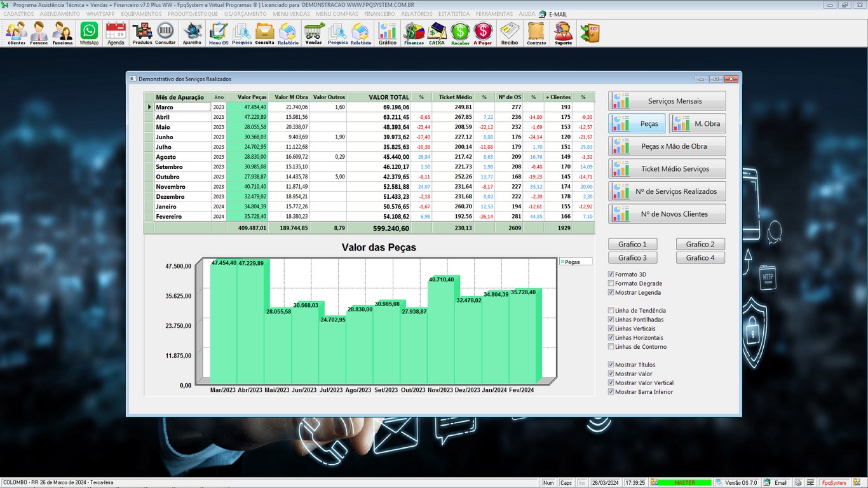This screenshot has width=868, height=488.
Task: Select the Grafico 3 button
Action: [x=633, y=258]
